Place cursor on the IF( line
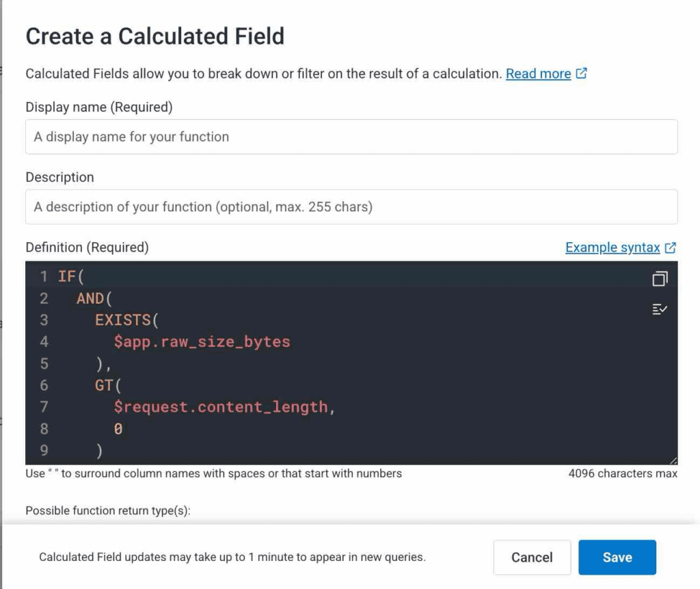This screenshot has height=589, width=700. pos(70,277)
